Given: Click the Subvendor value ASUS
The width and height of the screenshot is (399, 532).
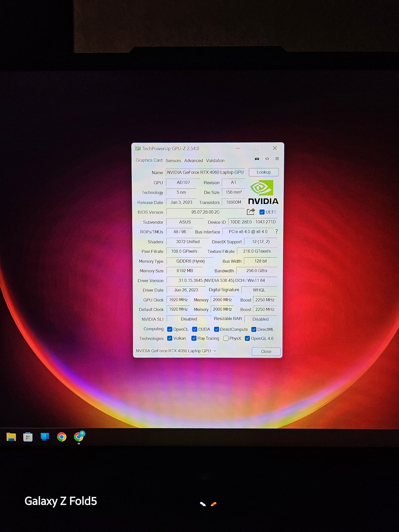Looking at the screenshot, I should point(185,222).
